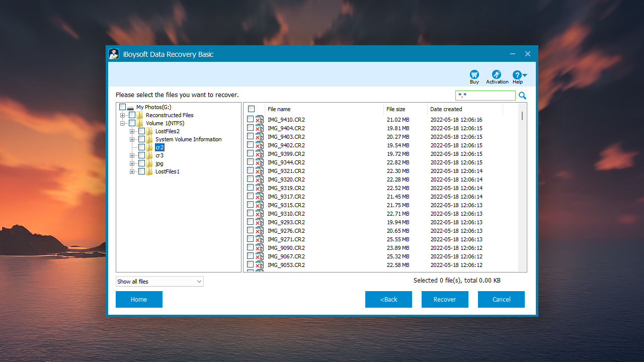This screenshot has width=644, height=362.
Task: Click the Recover button
Action: (445, 299)
